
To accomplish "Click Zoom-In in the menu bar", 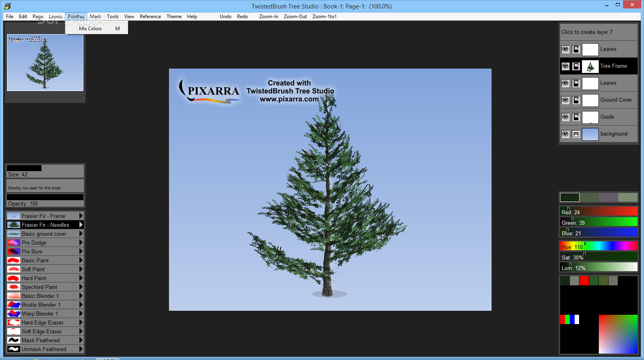I will click(x=269, y=17).
